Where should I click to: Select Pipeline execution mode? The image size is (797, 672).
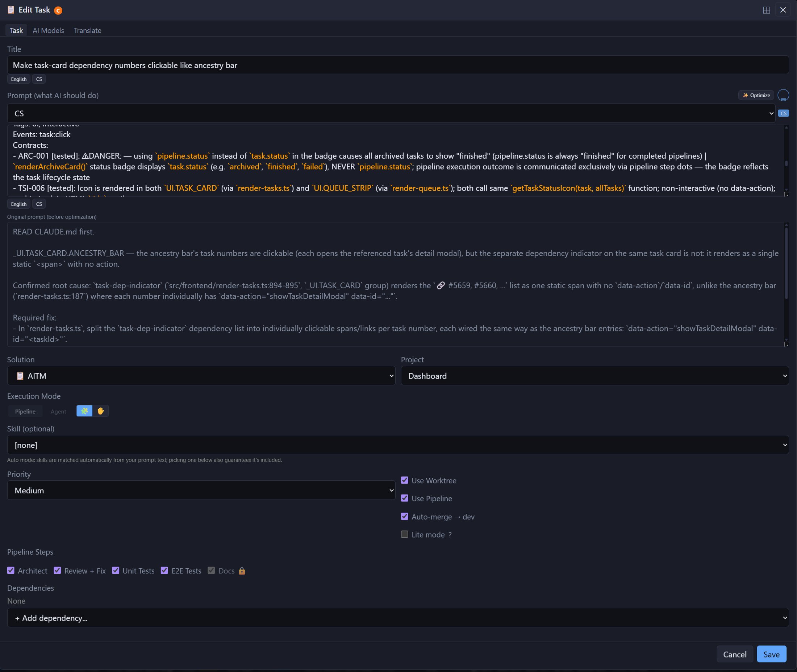(25, 412)
